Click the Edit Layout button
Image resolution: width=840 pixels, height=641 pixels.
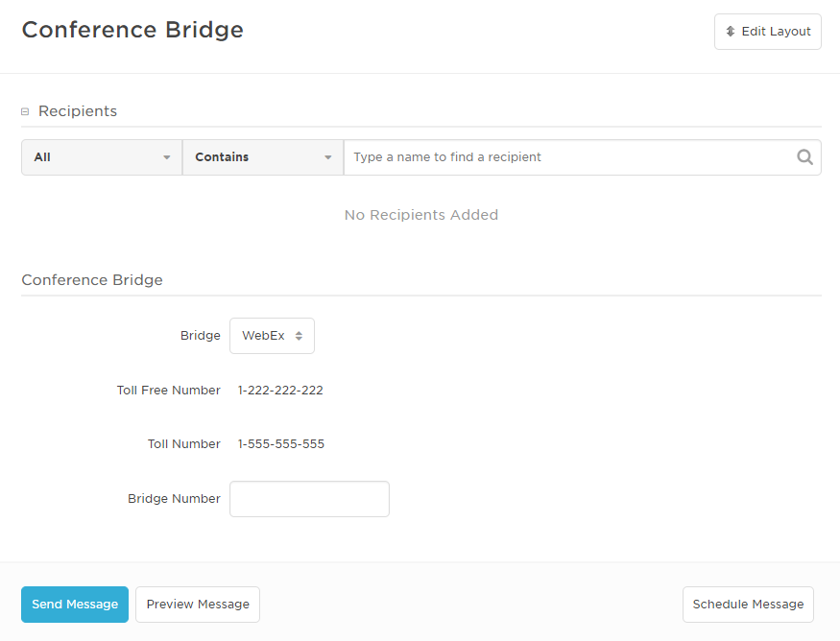767,32
